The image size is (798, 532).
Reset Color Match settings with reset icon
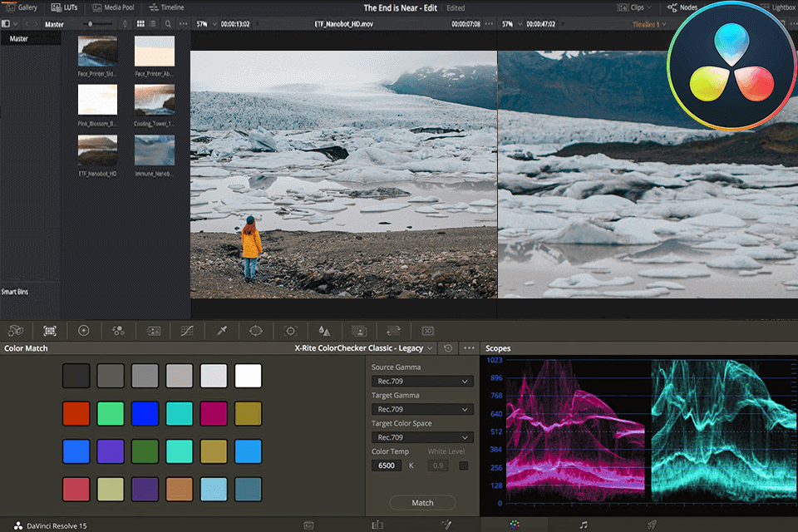point(448,348)
